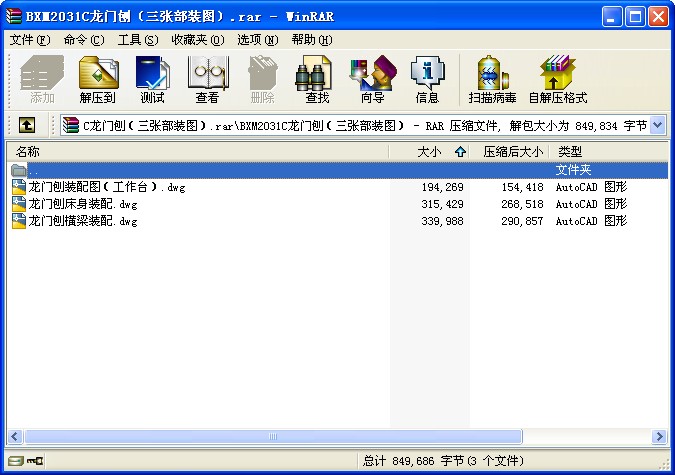Click icon of 龙门刨床身装配.dwg
675x475 pixels.
[x=19, y=204]
